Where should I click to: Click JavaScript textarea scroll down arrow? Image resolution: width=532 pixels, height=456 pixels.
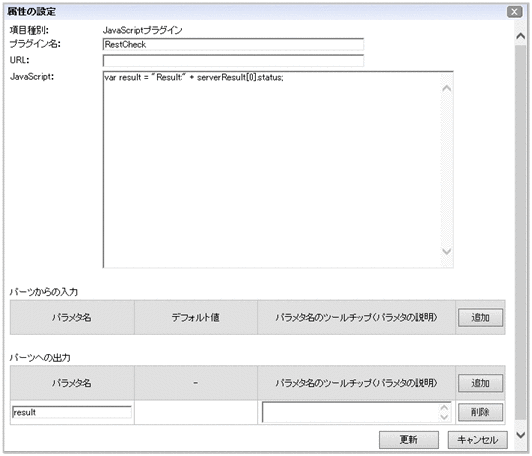pyautogui.click(x=447, y=251)
